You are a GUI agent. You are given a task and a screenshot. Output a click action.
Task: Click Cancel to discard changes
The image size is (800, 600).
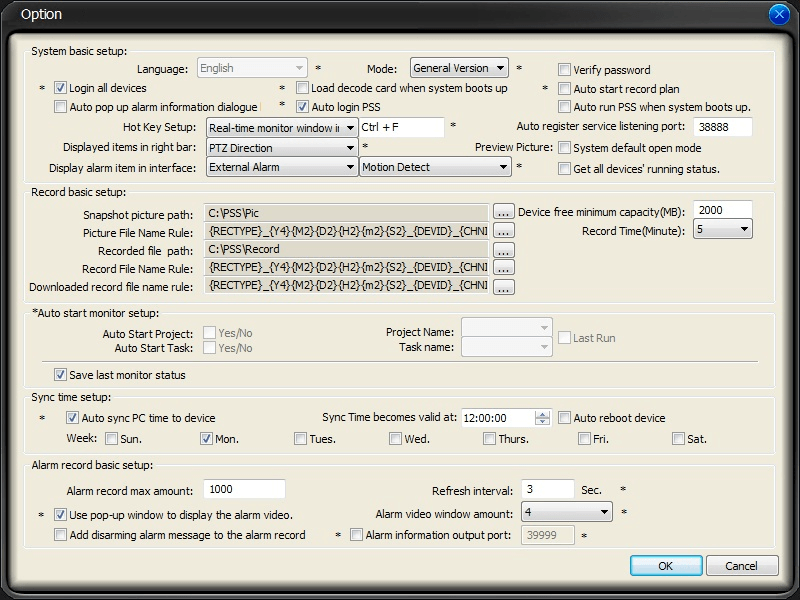pos(741,566)
